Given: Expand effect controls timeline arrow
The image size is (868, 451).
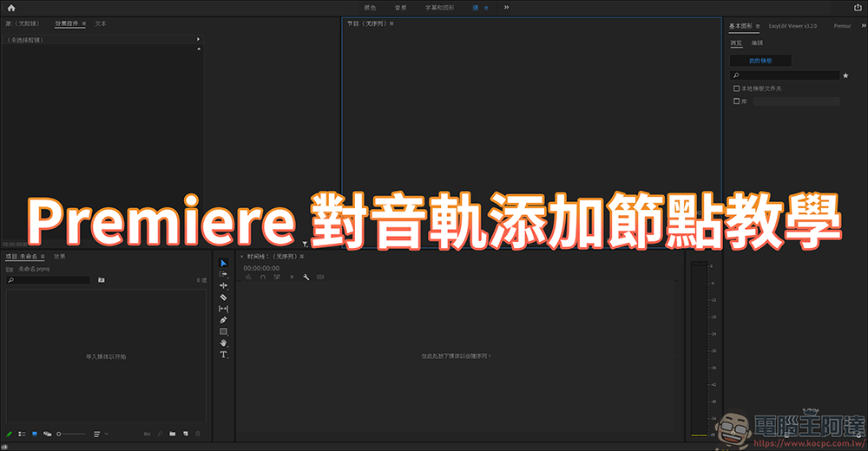Looking at the screenshot, I should 198,39.
